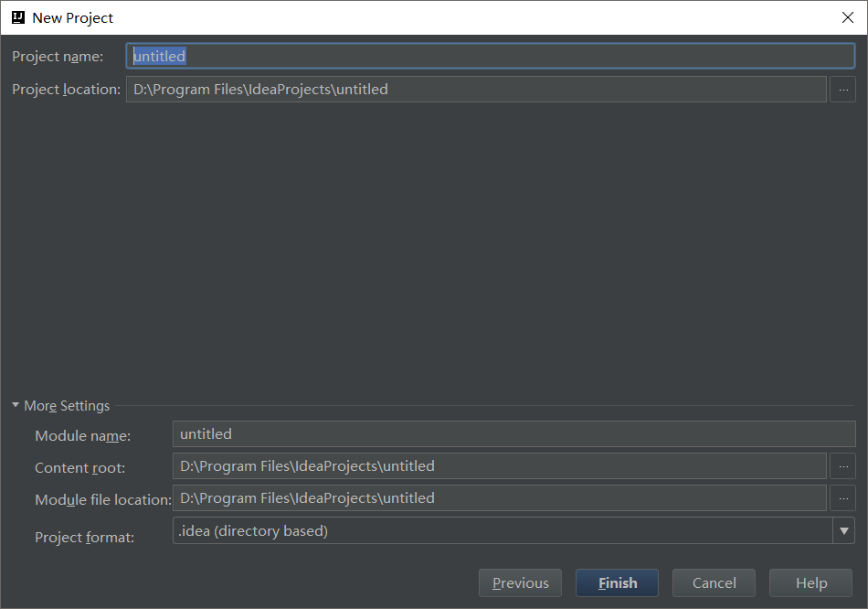Viewport: 868px width, 609px height.
Task: Collapse the More Settings section
Action: coord(16,405)
